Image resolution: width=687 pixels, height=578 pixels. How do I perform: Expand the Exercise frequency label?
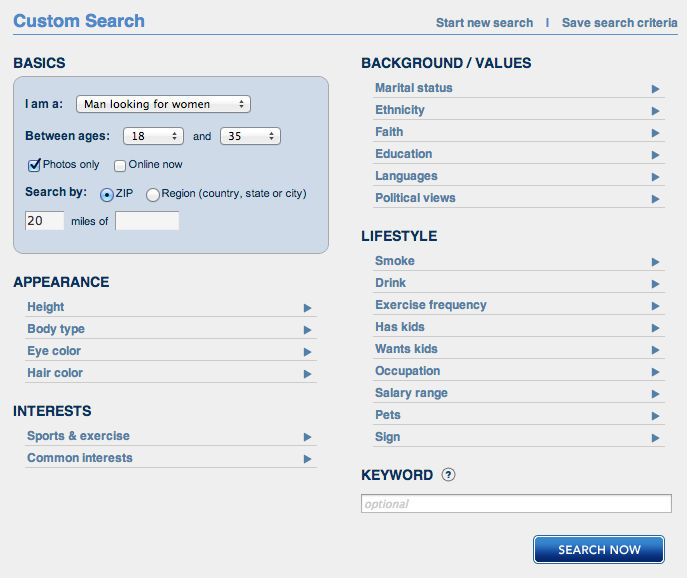click(x=431, y=305)
